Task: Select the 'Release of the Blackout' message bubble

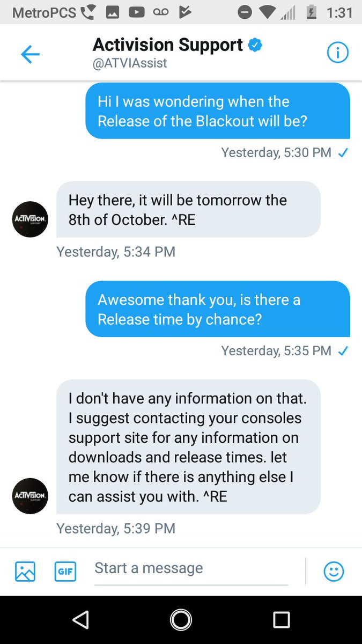Action: pyautogui.click(x=218, y=111)
